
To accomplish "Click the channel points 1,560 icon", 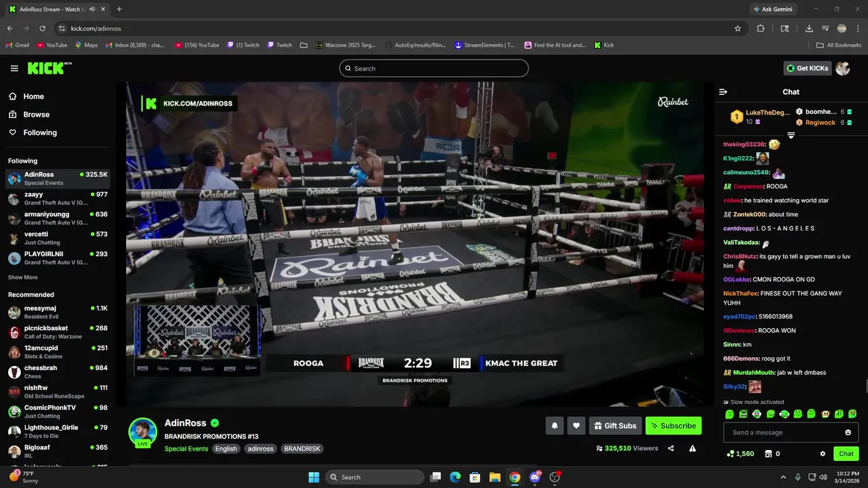I will (x=730, y=453).
